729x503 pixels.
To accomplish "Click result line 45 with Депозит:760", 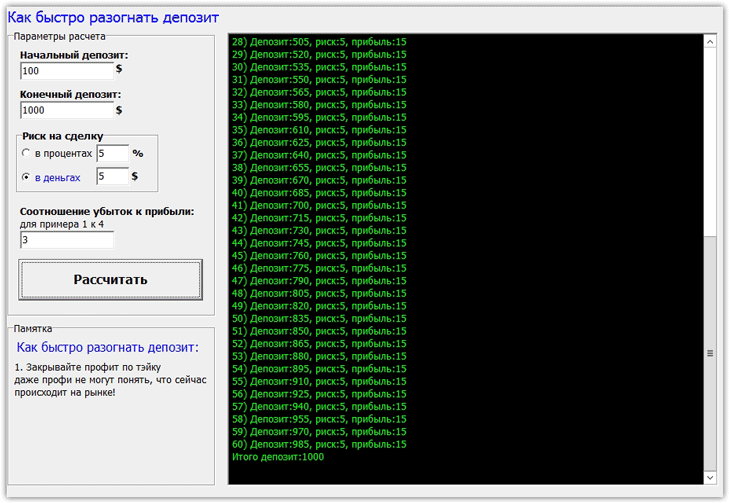I will click(x=319, y=255).
